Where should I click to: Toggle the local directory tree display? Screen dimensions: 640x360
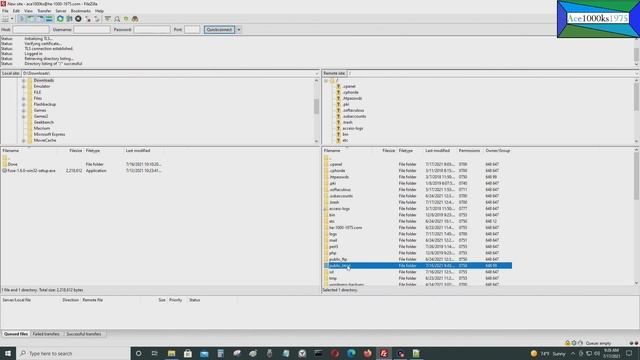coord(31,19)
